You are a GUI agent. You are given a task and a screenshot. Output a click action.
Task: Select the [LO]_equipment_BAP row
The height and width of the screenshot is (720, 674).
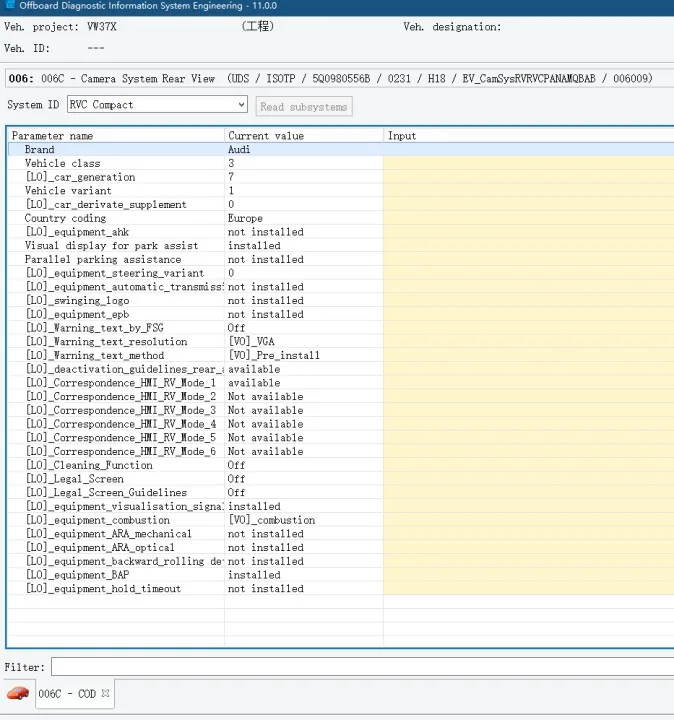coord(341,575)
